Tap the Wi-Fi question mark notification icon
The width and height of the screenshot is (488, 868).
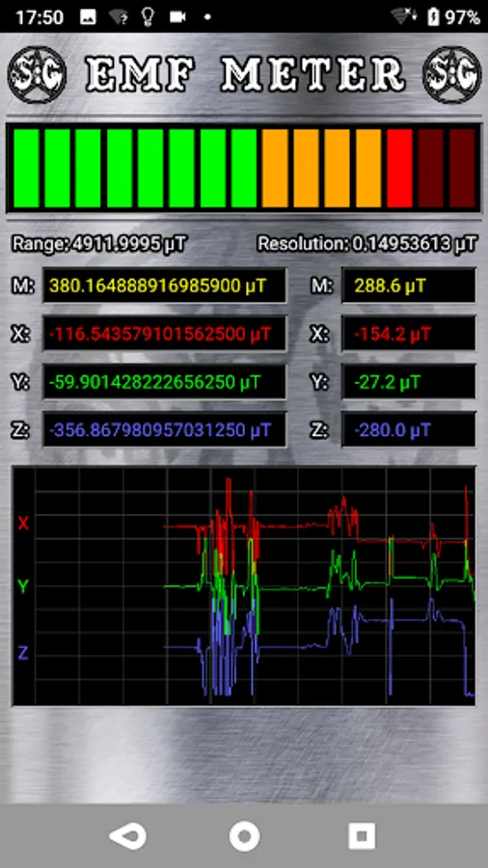click(118, 17)
